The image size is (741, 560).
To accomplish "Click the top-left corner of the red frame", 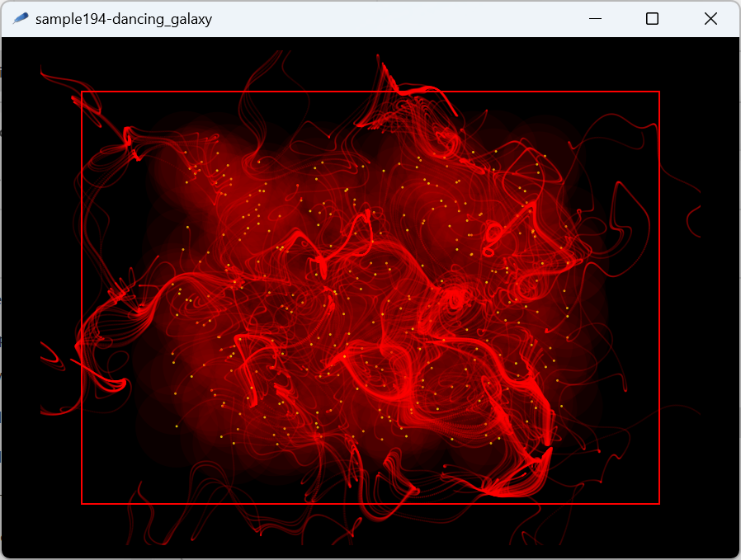I will coord(83,91).
